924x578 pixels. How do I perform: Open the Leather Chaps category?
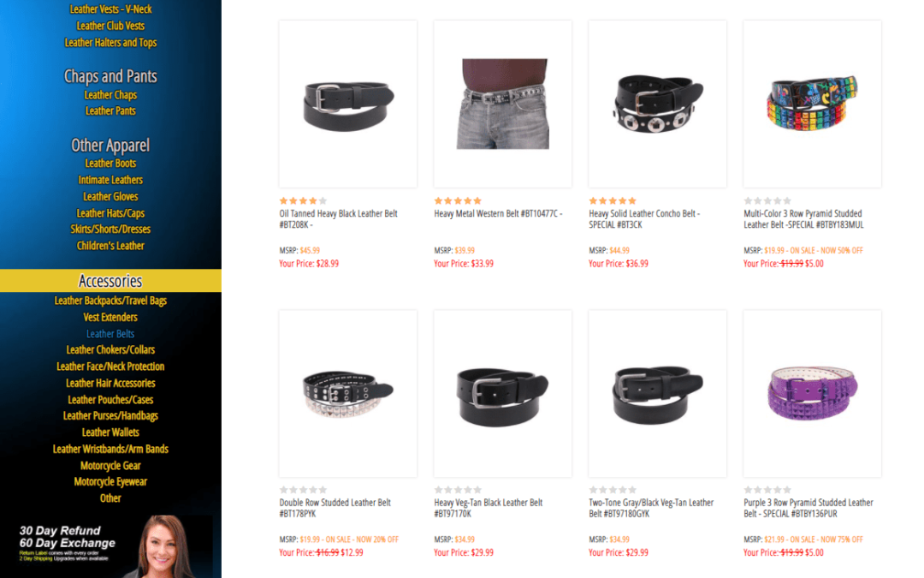110,95
